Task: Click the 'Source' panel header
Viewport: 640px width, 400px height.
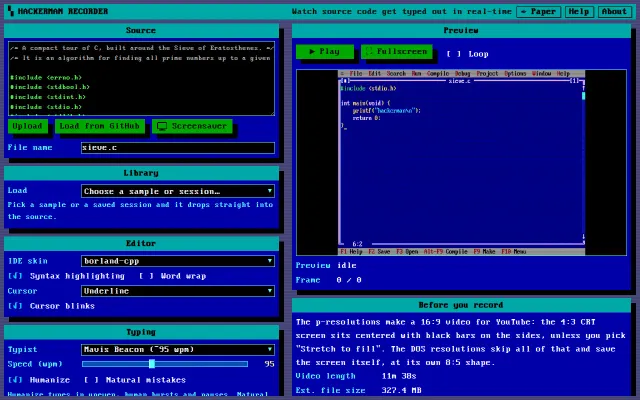Action: click(x=141, y=30)
